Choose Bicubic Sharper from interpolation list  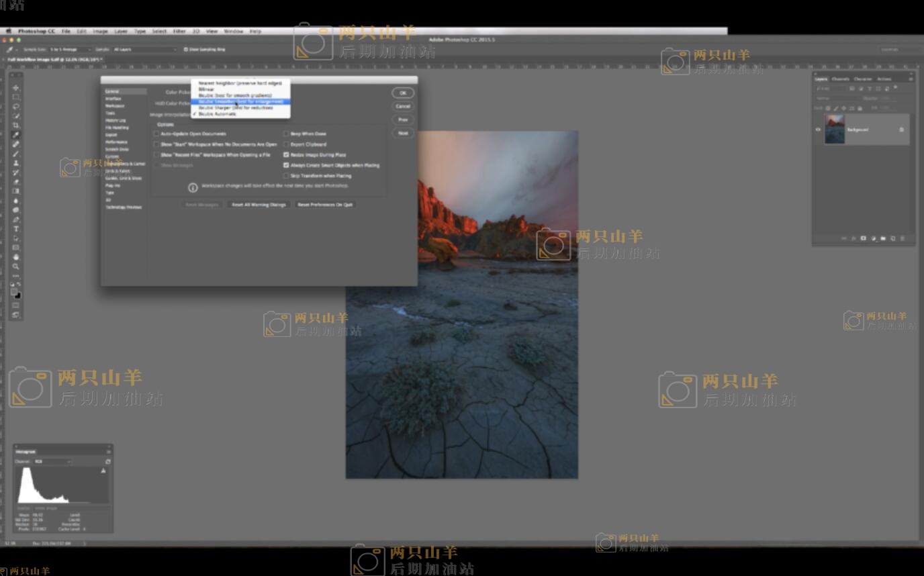(x=236, y=107)
